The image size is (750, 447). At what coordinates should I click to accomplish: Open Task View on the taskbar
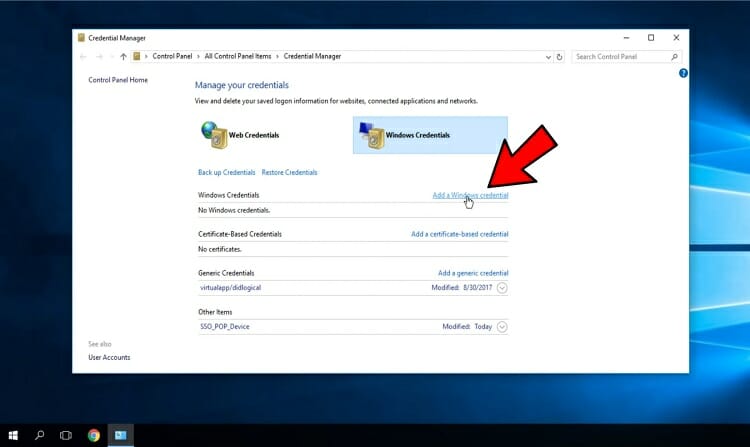(x=66, y=435)
